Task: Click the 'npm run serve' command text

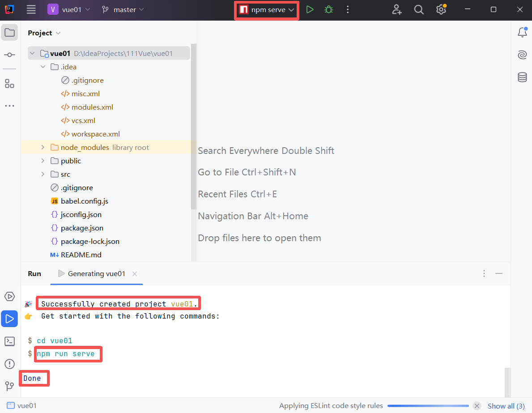Action: tap(66, 353)
